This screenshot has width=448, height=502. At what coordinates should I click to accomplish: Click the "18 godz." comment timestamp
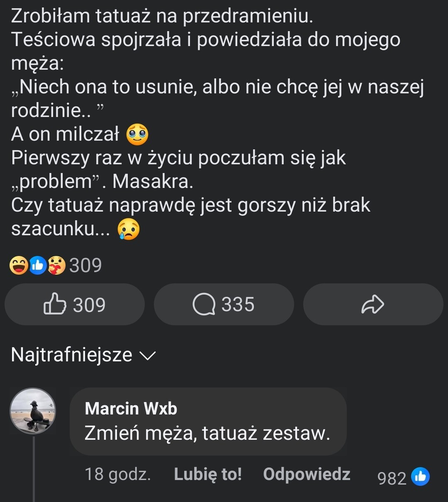[117, 474]
